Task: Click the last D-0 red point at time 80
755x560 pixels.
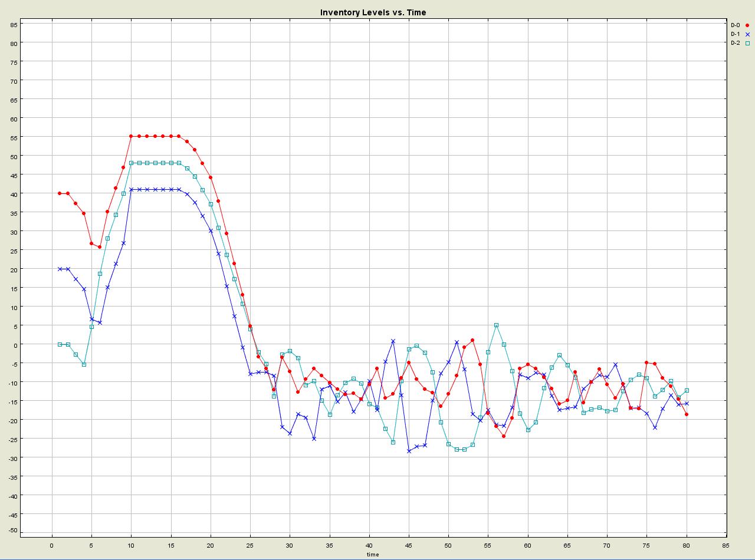Action: (687, 414)
